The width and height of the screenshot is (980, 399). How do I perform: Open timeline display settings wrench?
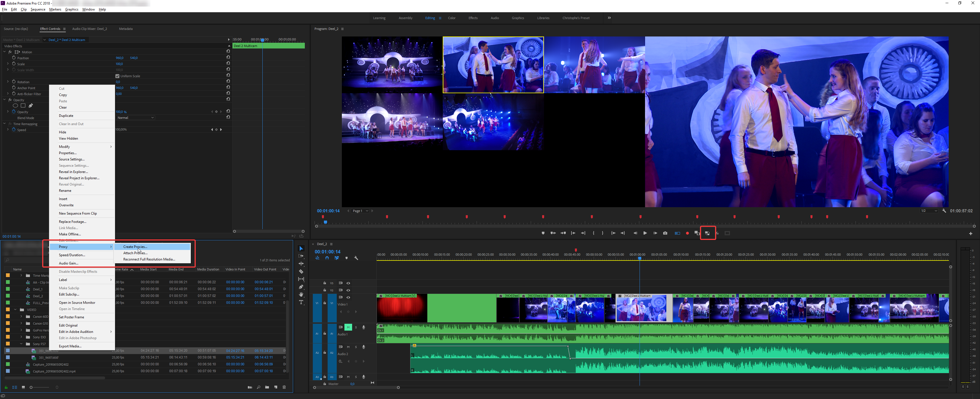[x=356, y=258]
